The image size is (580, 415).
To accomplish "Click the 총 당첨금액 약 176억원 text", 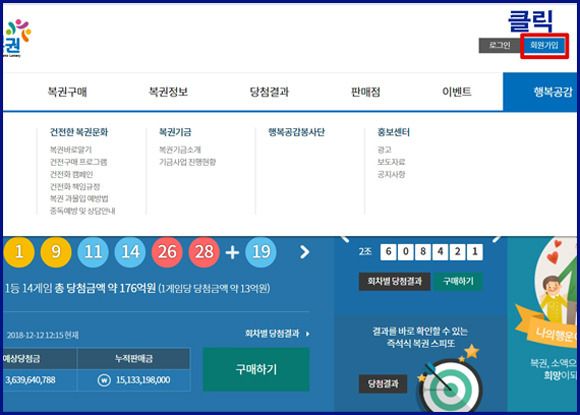I will click(105, 288).
